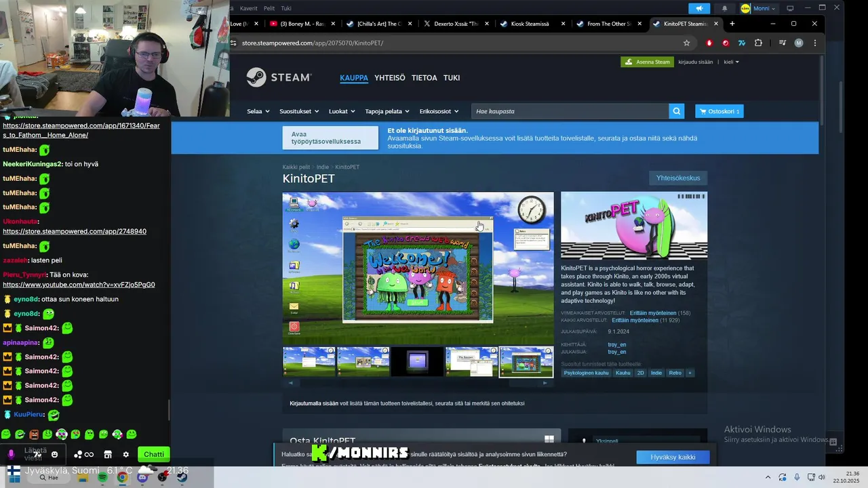Expand the Selaa dropdown menu
The image size is (868, 488).
[x=258, y=111]
